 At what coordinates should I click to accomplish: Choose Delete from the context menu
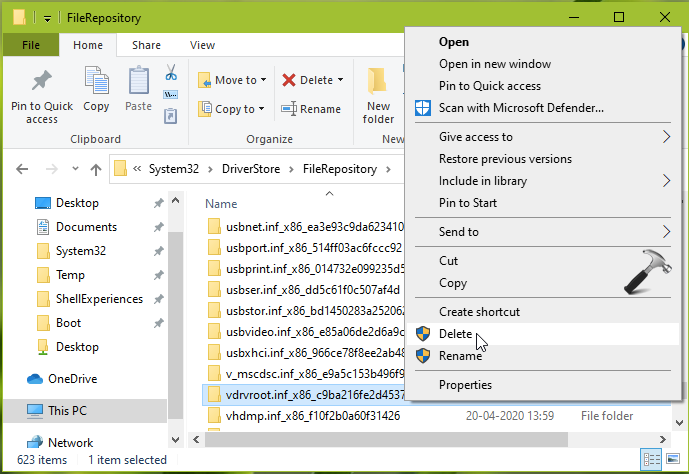pyautogui.click(x=455, y=334)
